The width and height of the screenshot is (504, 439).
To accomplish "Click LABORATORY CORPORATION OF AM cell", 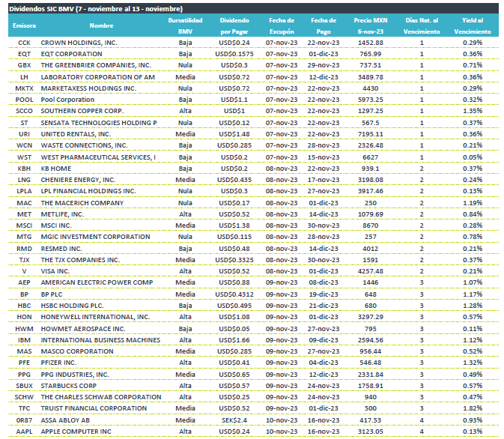I will pyautogui.click(x=97, y=77).
